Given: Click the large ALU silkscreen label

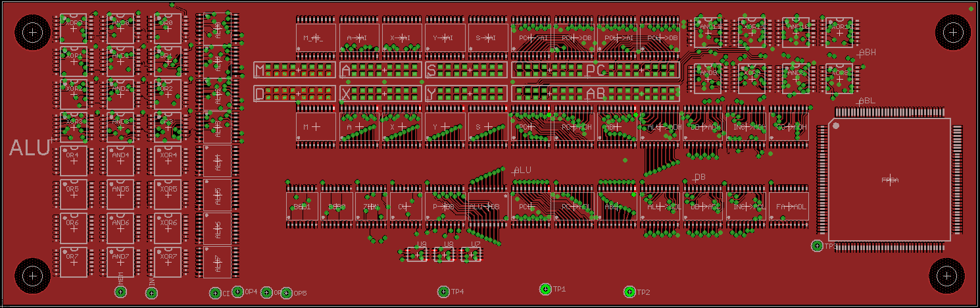Looking at the screenshot, I should tap(30, 148).
